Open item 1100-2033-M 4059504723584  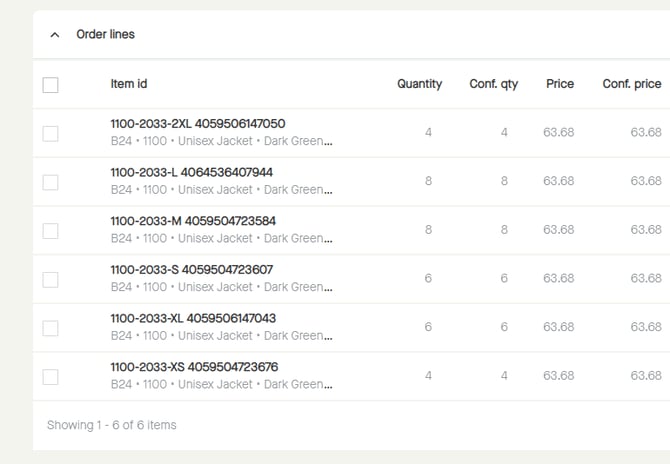pyautogui.click(x=193, y=221)
